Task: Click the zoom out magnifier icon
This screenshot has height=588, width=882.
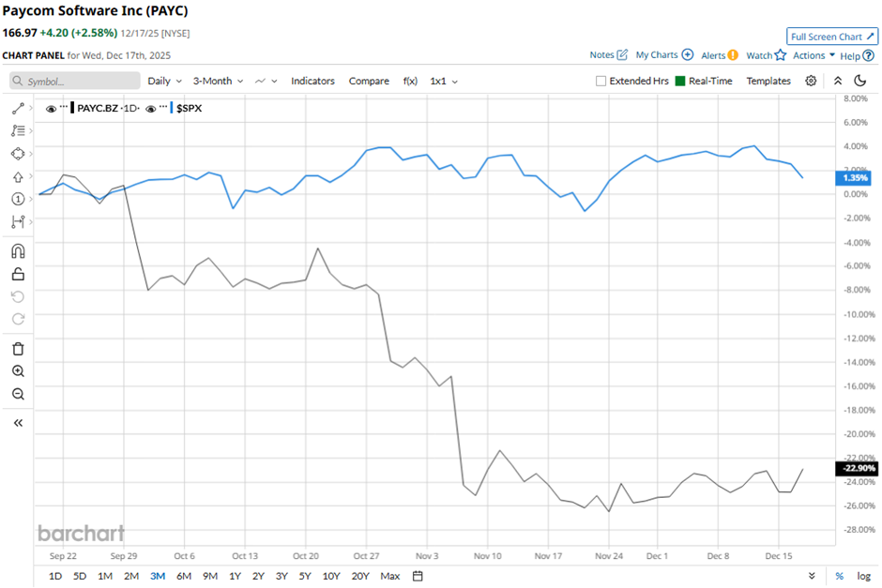Action: pos(18,394)
